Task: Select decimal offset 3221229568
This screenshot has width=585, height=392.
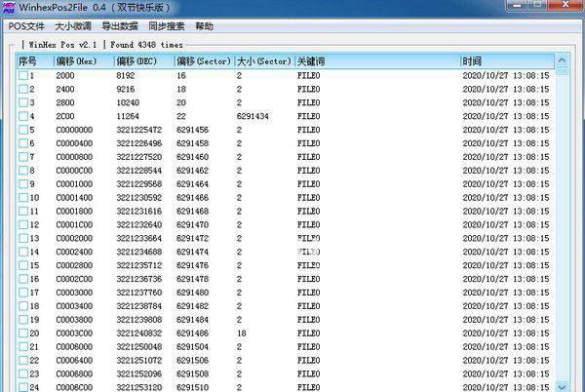Action: [139, 184]
